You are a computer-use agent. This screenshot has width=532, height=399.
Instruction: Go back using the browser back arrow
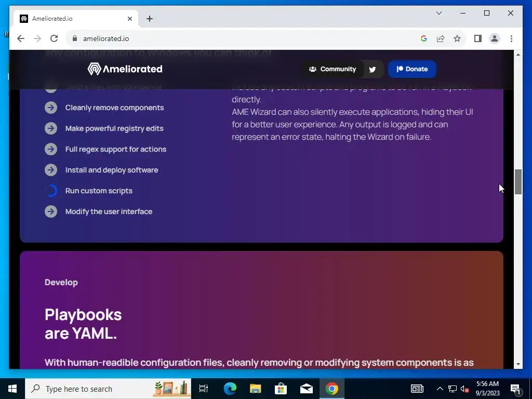tap(21, 38)
